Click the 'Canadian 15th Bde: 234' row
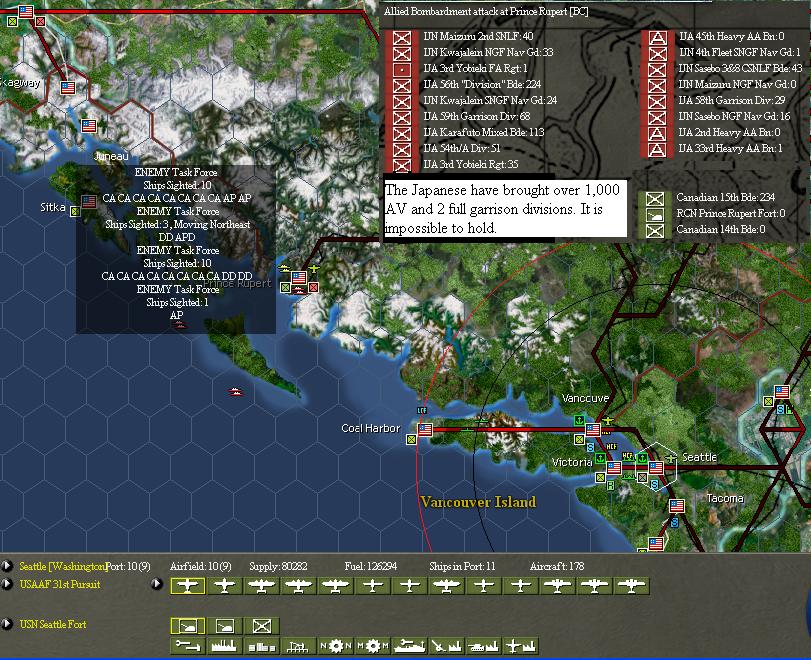811x660 pixels. coord(710,197)
